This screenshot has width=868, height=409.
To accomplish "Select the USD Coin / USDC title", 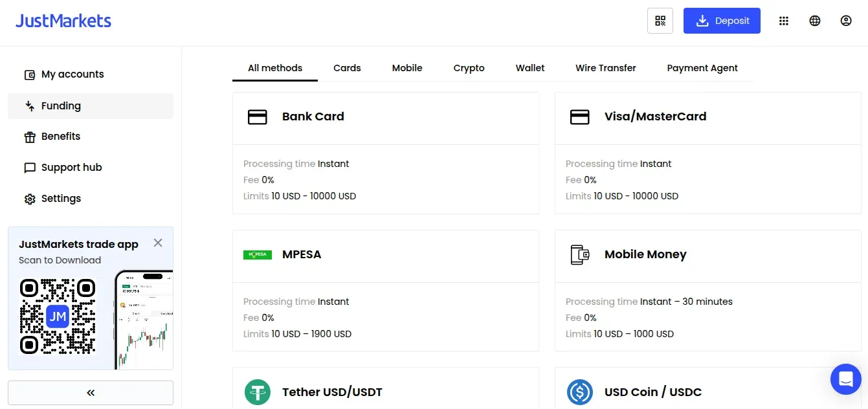I will click(653, 392).
